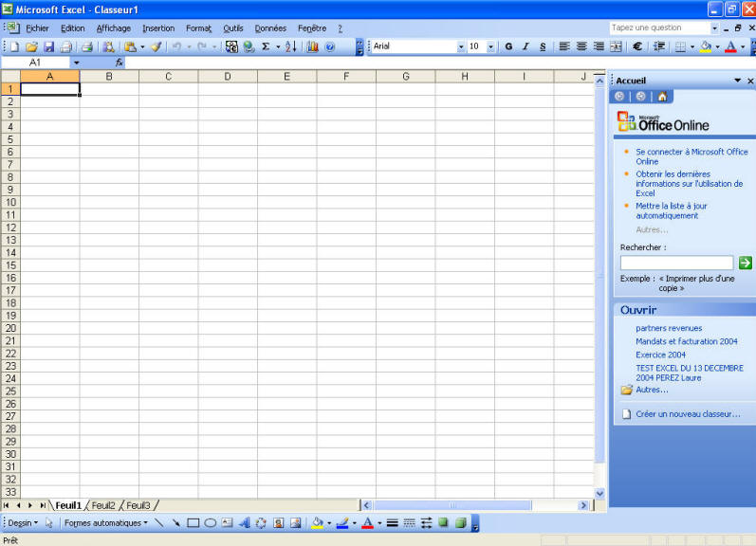This screenshot has width=756, height=546.
Task: Insert clip art from Drawing toolbar
Action: coord(278,523)
